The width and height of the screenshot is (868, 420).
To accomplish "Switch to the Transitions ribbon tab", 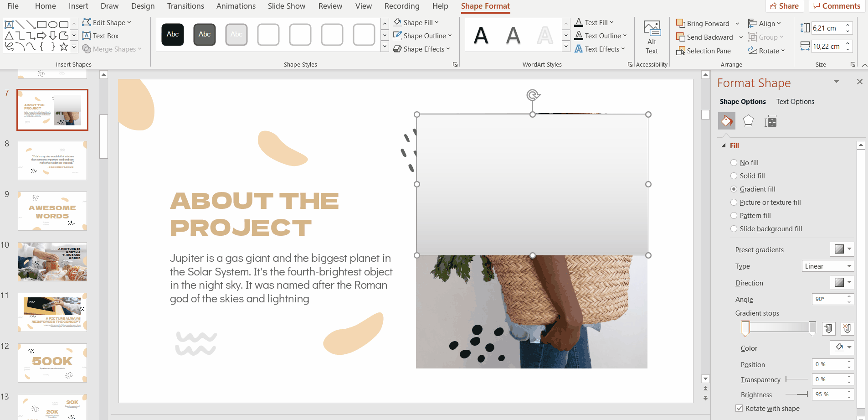I will coord(185,6).
